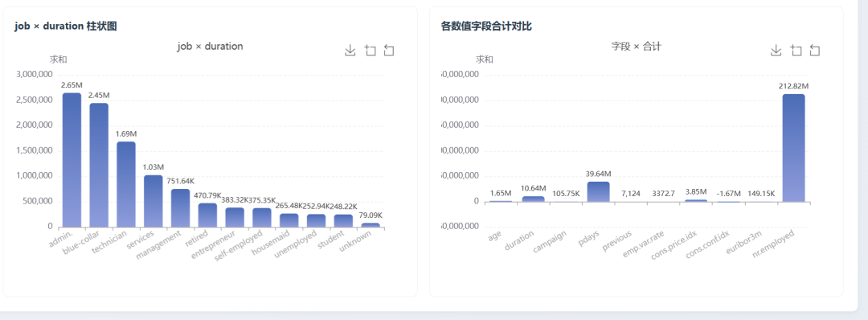This screenshot has height=320, width=868.
Task: Click the 'job × duration' chart title
Action: pyautogui.click(x=210, y=46)
